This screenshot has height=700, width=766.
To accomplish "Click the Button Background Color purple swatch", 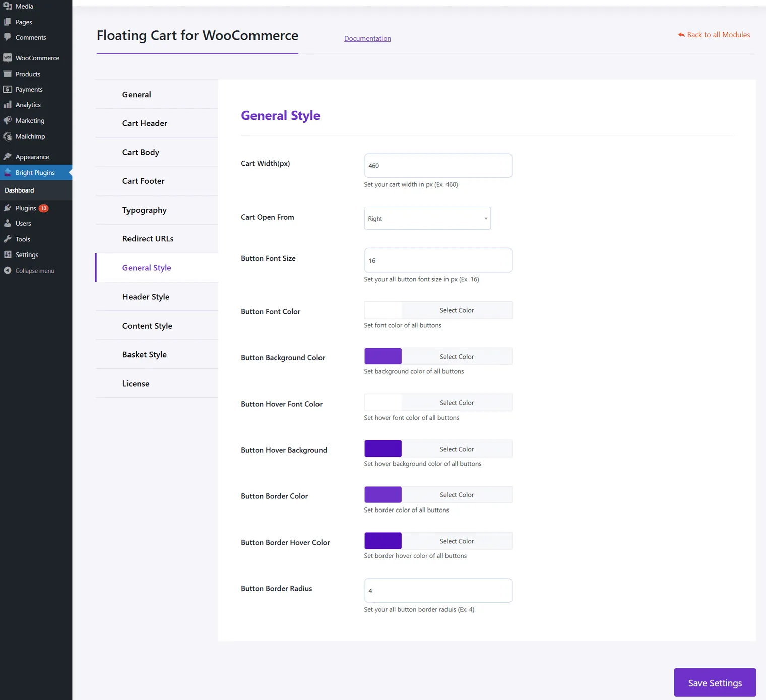I will click(x=383, y=356).
